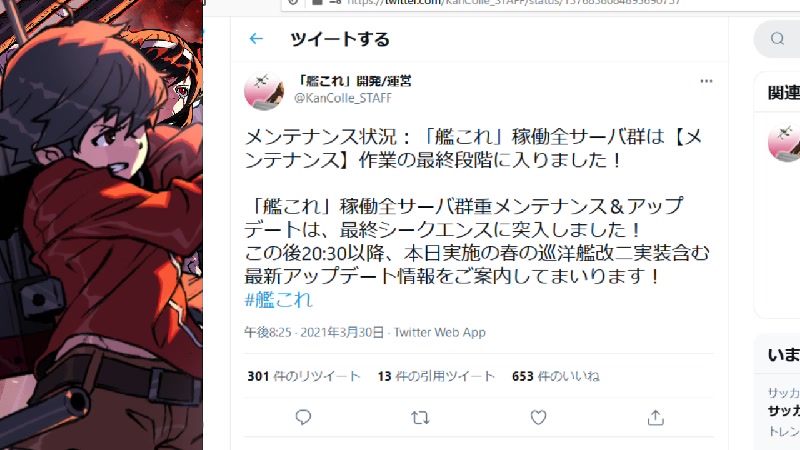View the 13 quote tweets list
This screenshot has height=450, width=800.
[436, 377]
